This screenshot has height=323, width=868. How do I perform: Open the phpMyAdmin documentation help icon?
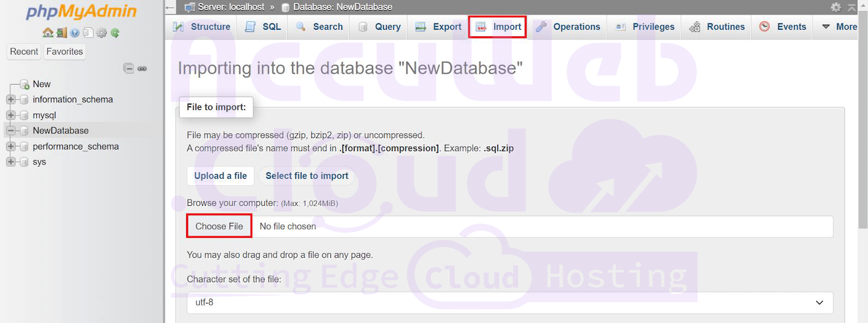click(75, 33)
